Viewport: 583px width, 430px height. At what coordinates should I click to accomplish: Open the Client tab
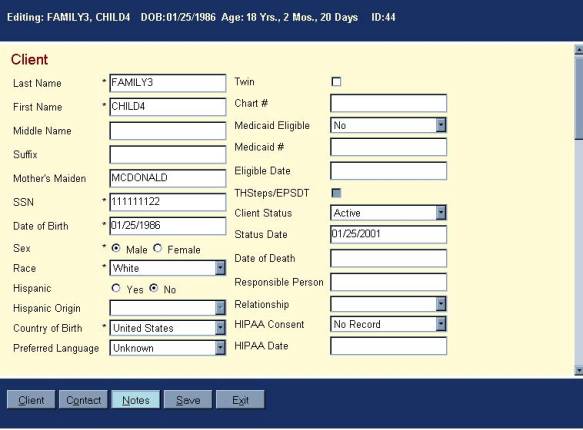(31, 400)
